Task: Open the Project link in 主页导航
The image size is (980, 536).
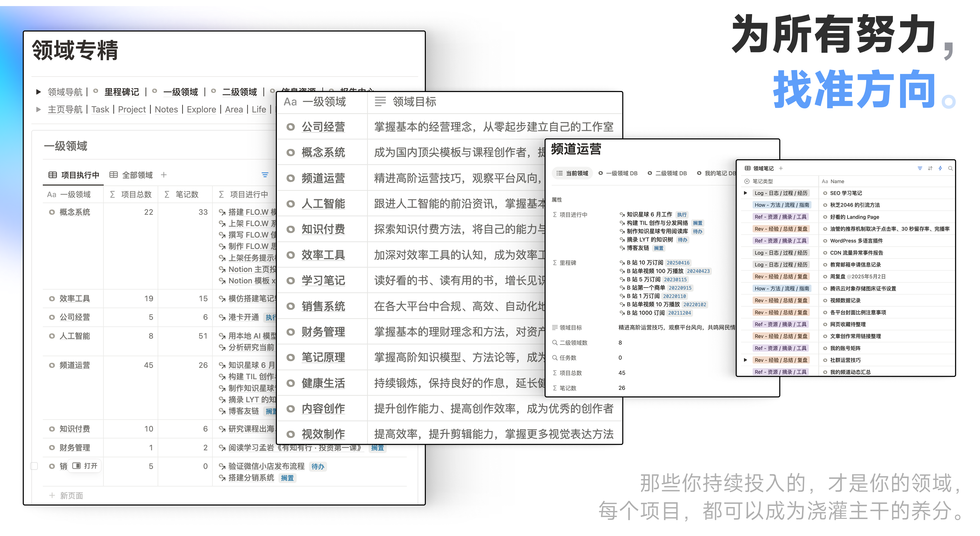Action: 132,110
